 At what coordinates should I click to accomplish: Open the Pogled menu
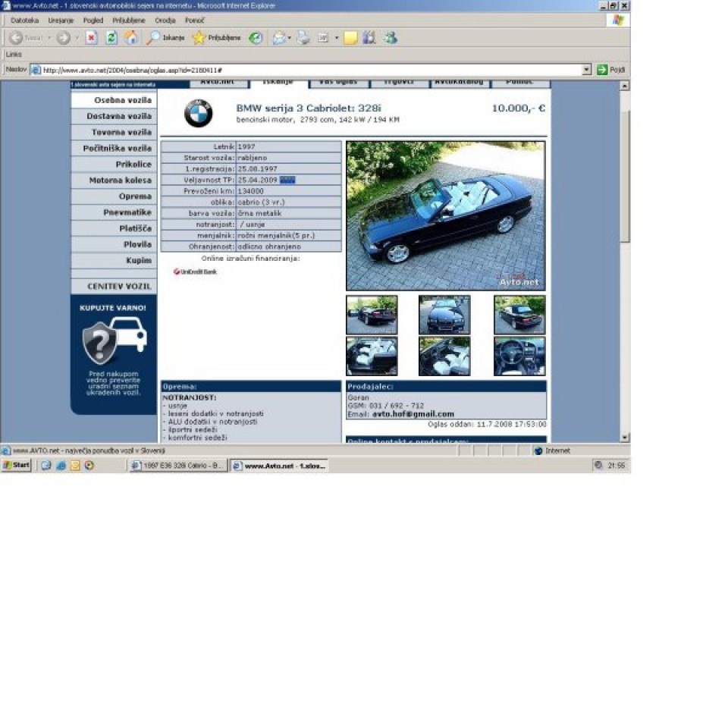click(93, 20)
